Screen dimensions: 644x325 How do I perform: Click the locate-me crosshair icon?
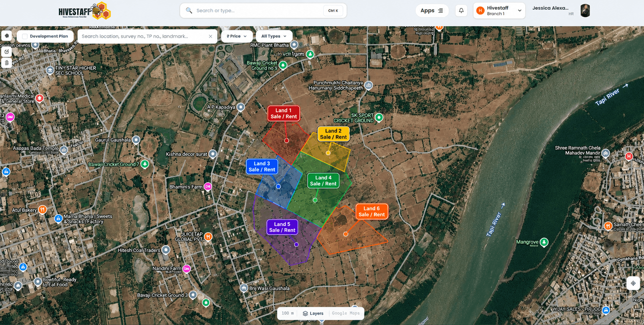click(633, 283)
